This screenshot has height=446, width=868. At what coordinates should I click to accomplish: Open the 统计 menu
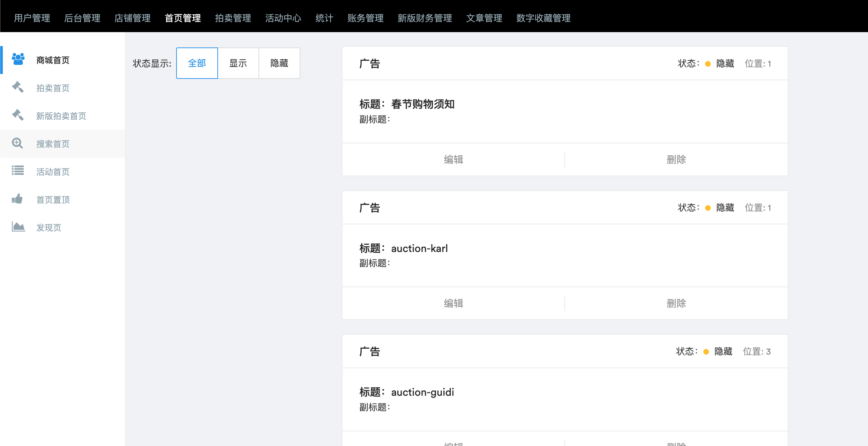pos(324,18)
